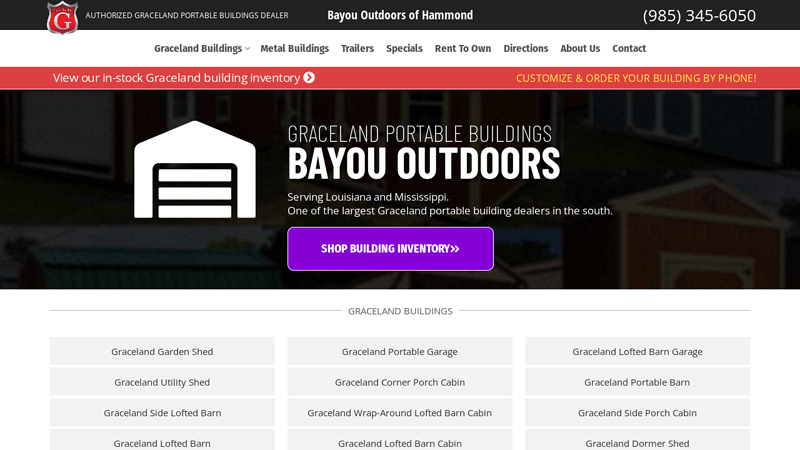This screenshot has width=800, height=450.
Task: Click Serving Louisiana and Mississippi text
Action: tap(368, 197)
